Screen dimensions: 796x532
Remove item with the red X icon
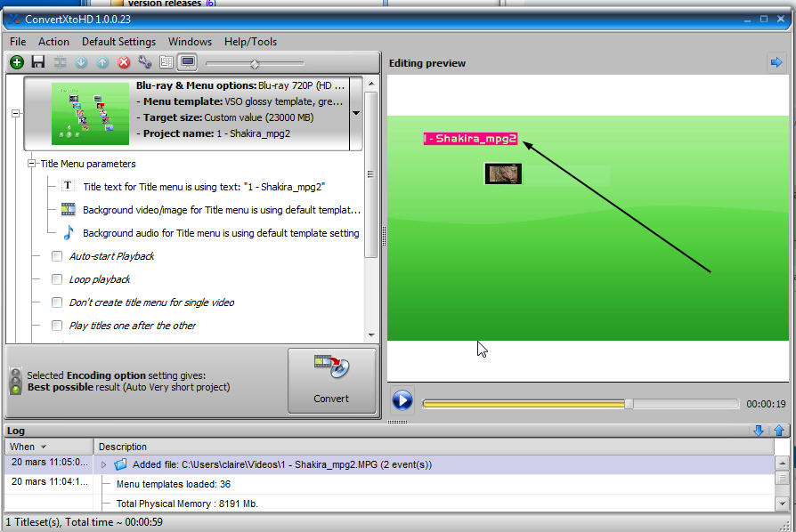pos(124,62)
